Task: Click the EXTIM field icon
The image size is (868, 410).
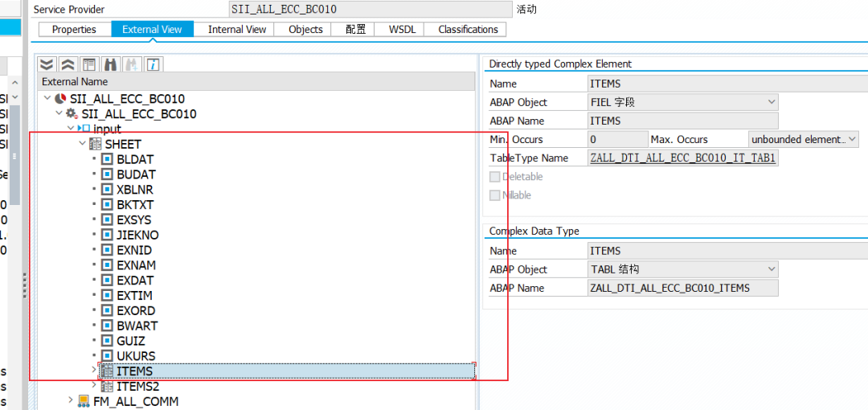Action: coord(107,295)
